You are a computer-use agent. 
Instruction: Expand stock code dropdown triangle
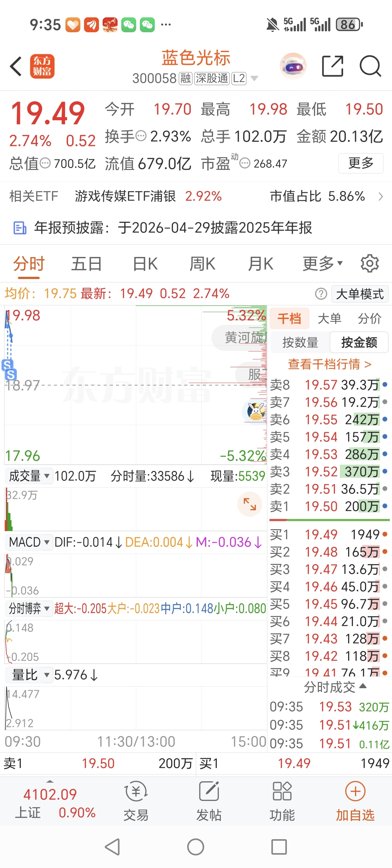(255, 78)
